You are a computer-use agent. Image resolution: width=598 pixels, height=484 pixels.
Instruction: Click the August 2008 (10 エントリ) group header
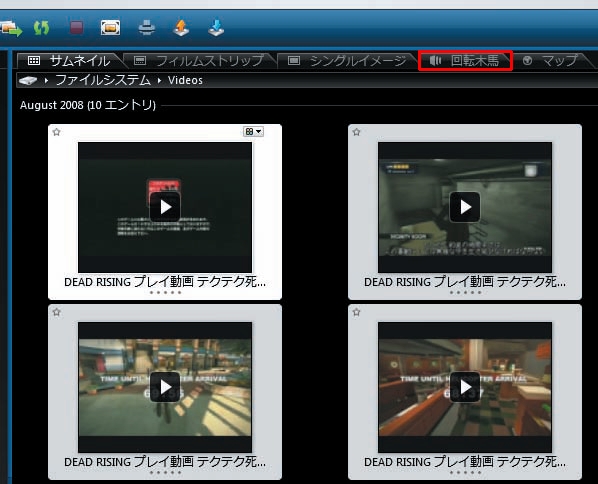(88, 105)
